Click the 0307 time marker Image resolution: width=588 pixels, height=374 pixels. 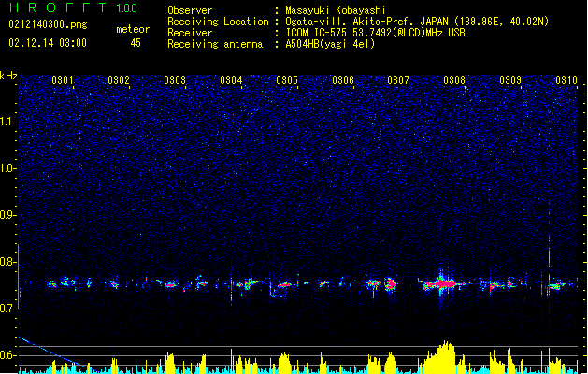coord(398,80)
